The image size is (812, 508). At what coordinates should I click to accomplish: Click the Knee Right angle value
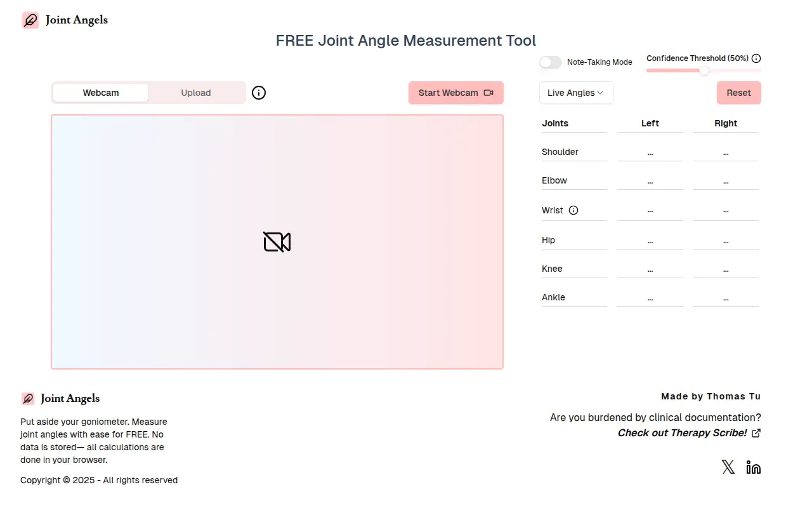tap(726, 269)
